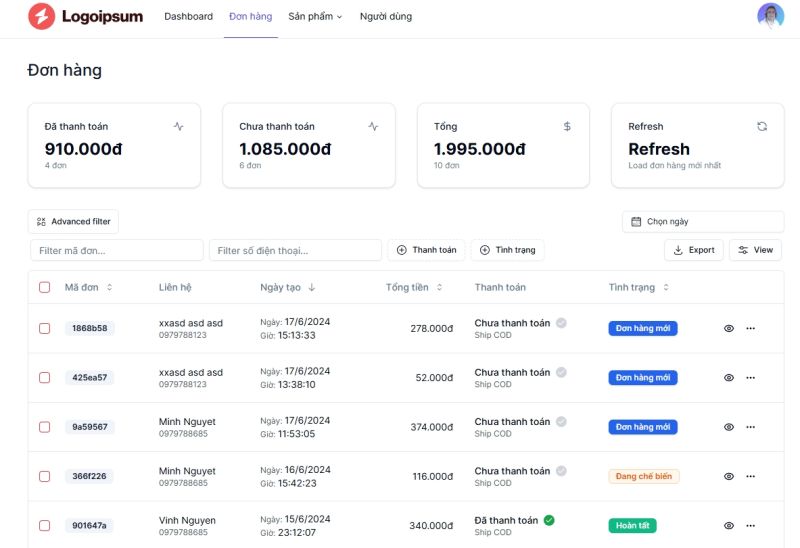Open more options for order 425ea57

pyautogui.click(x=750, y=378)
